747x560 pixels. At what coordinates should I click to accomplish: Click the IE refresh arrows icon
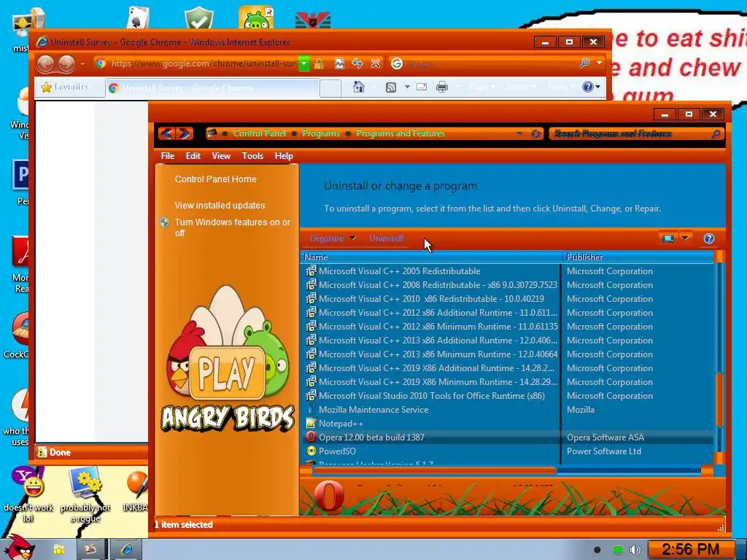[x=357, y=63]
